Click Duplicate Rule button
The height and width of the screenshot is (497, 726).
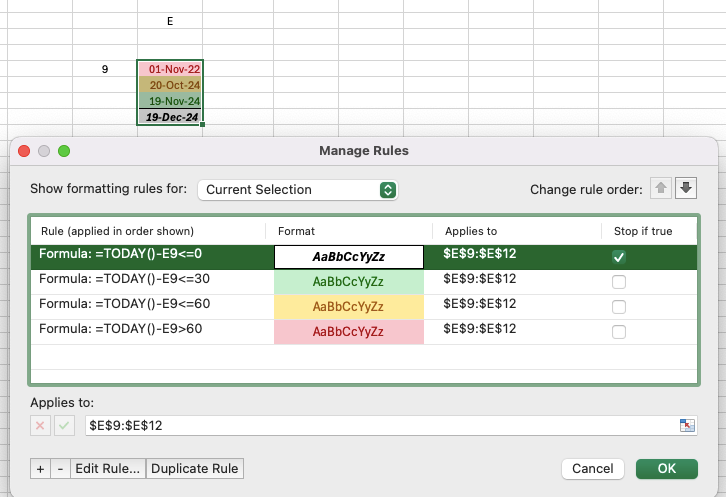pos(194,469)
